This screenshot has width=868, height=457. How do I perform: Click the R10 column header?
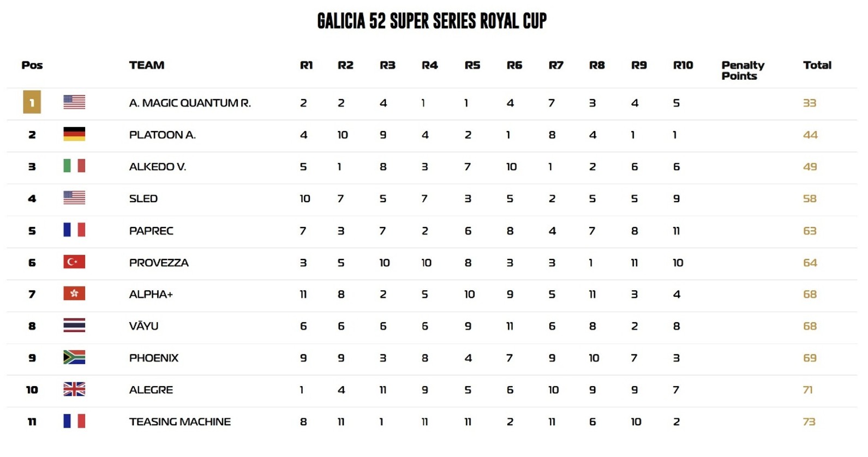point(683,65)
